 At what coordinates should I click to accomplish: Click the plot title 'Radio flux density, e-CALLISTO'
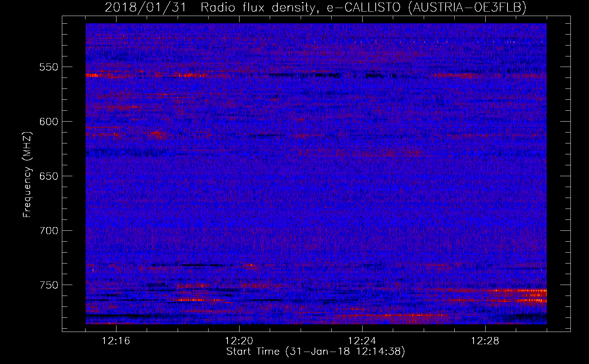(301, 7)
